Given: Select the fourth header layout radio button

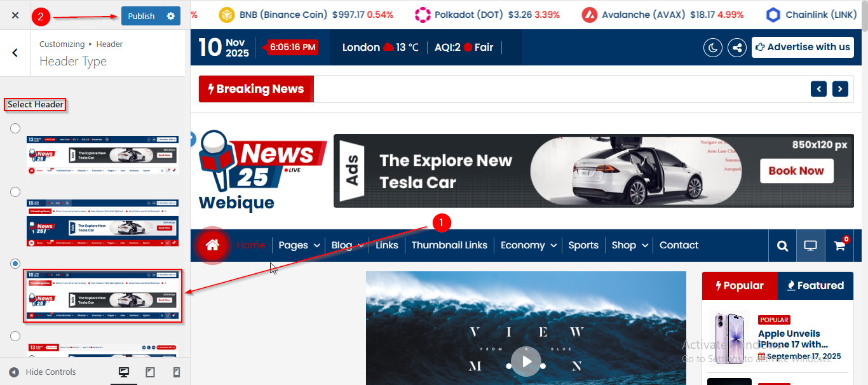Looking at the screenshot, I should pos(15,336).
